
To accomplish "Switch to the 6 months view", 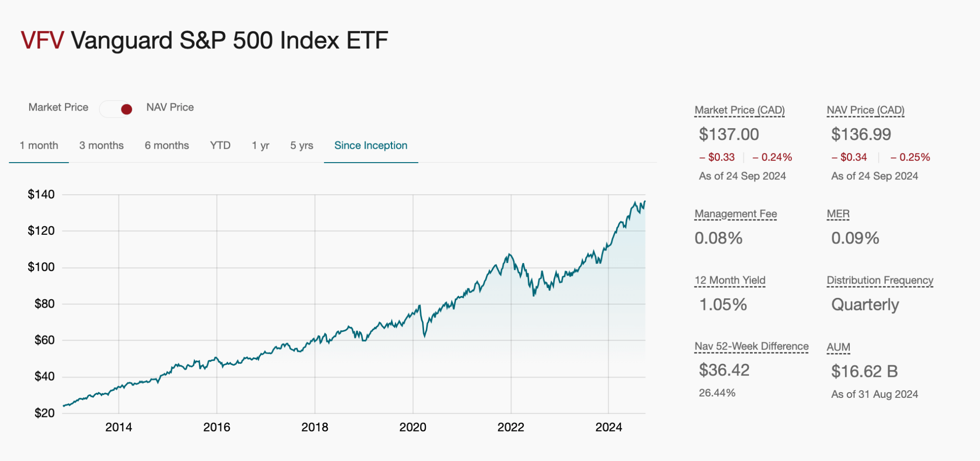I will pyautogui.click(x=167, y=145).
